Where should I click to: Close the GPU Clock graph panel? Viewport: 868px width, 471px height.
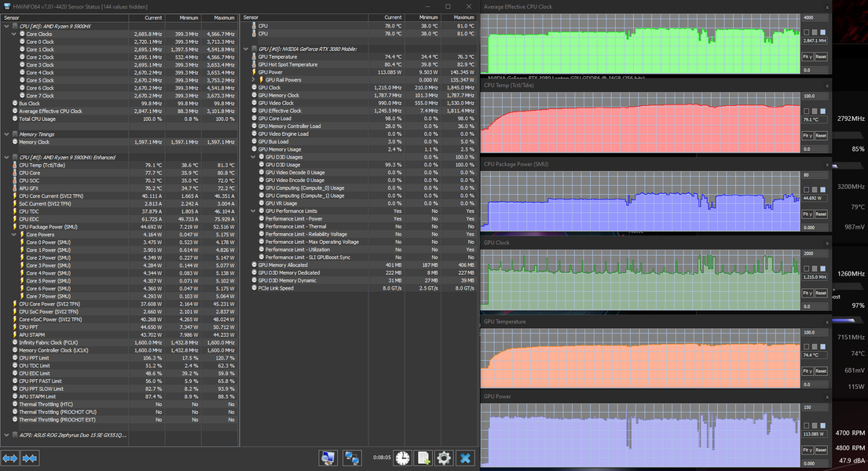[x=828, y=243]
